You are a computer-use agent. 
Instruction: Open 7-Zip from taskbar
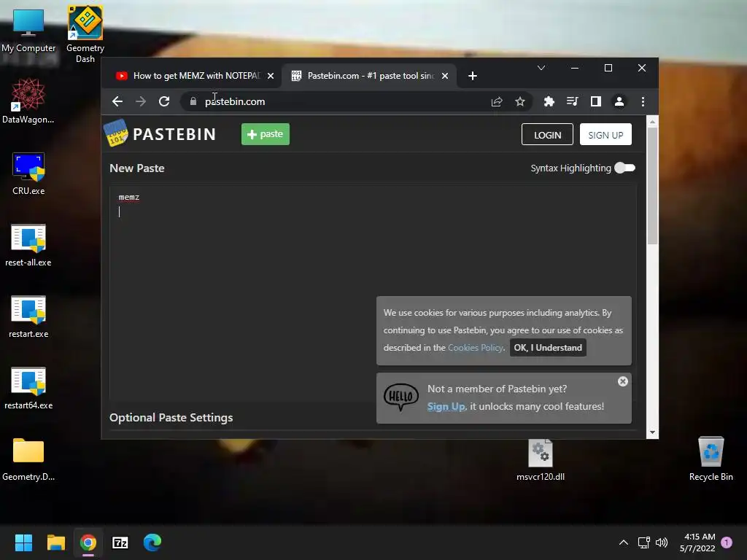tap(120, 542)
